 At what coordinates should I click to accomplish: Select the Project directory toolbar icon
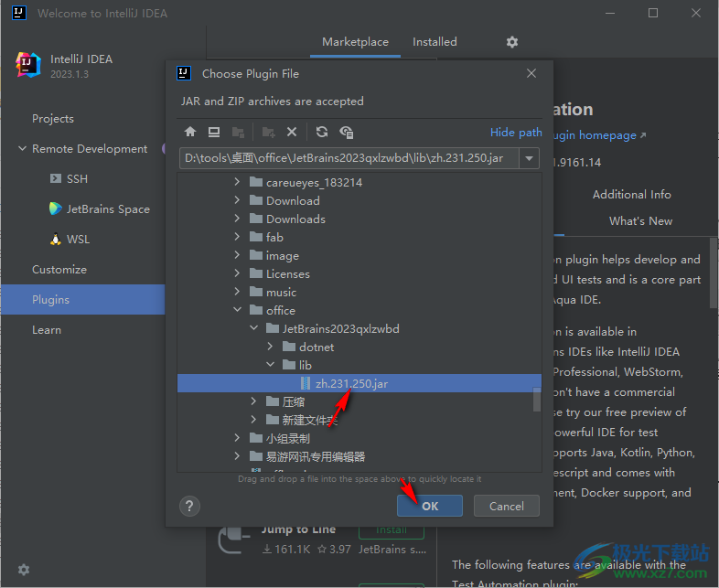[238, 133]
